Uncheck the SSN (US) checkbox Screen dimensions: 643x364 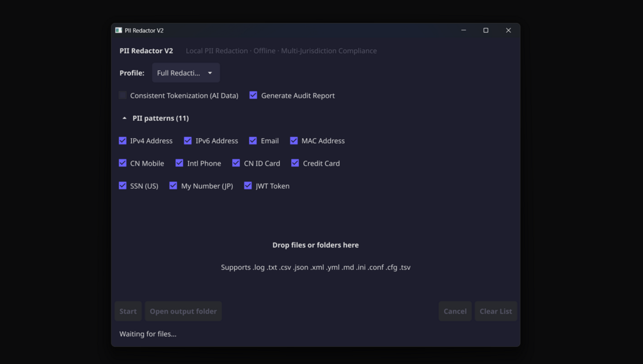click(123, 186)
